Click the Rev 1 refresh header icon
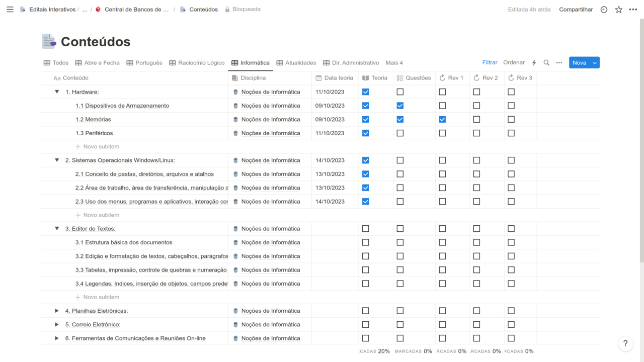This screenshot has height=362, width=644. point(442,78)
